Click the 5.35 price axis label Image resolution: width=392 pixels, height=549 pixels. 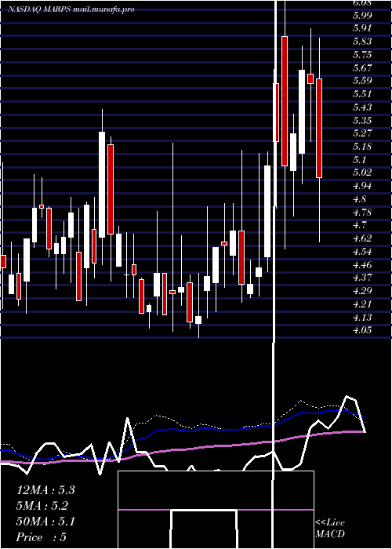coord(362,120)
